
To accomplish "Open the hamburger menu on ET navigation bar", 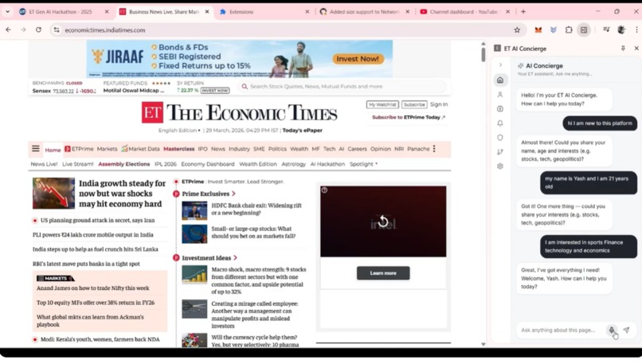I will (x=36, y=149).
